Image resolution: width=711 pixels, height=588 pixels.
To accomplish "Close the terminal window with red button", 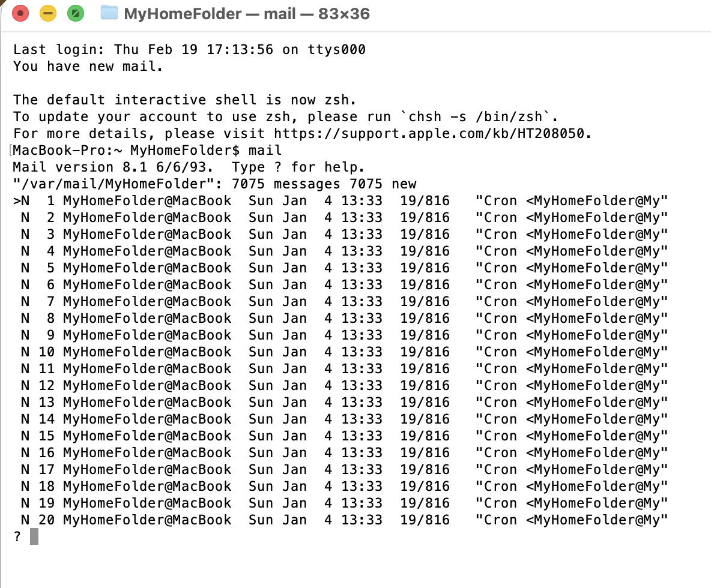I will (20, 13).
